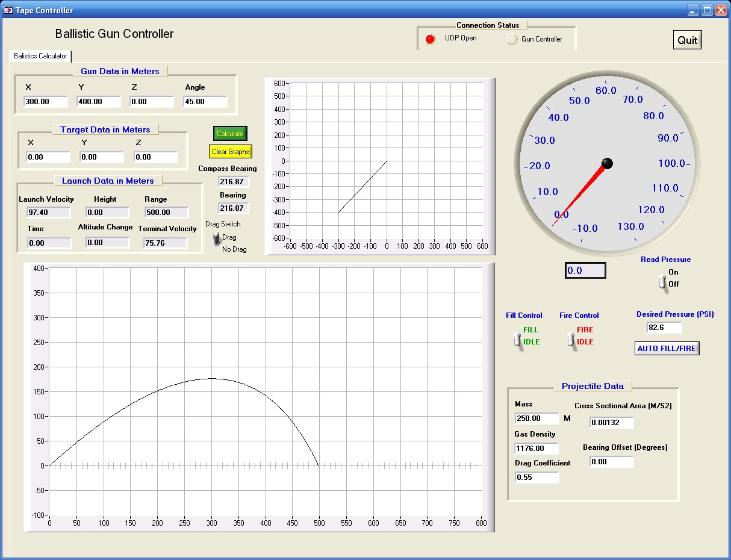Click the Desired Pressure PSI field
Image resolution: width=731 pixels, height=560 pixels.
click(x=664, y=328)
